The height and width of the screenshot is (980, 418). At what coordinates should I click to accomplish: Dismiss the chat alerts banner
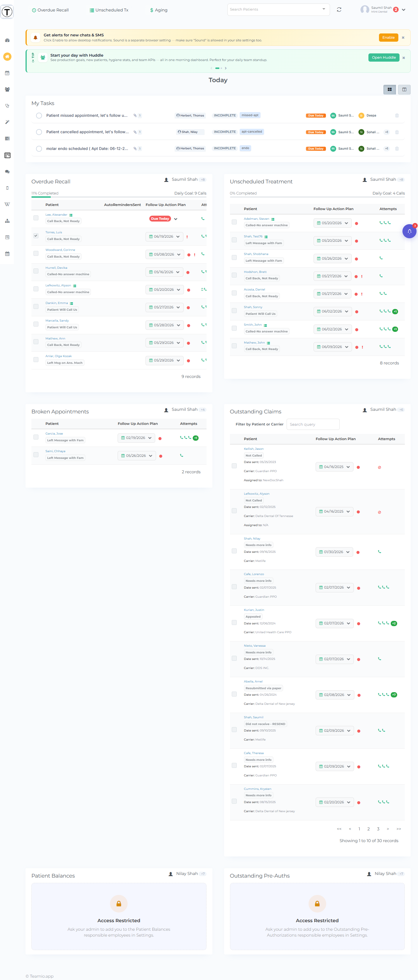click(x=403, y=38)
